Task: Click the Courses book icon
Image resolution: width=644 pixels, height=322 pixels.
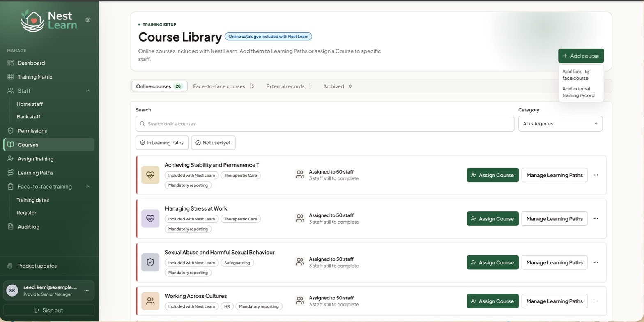Action: (11, 145)
